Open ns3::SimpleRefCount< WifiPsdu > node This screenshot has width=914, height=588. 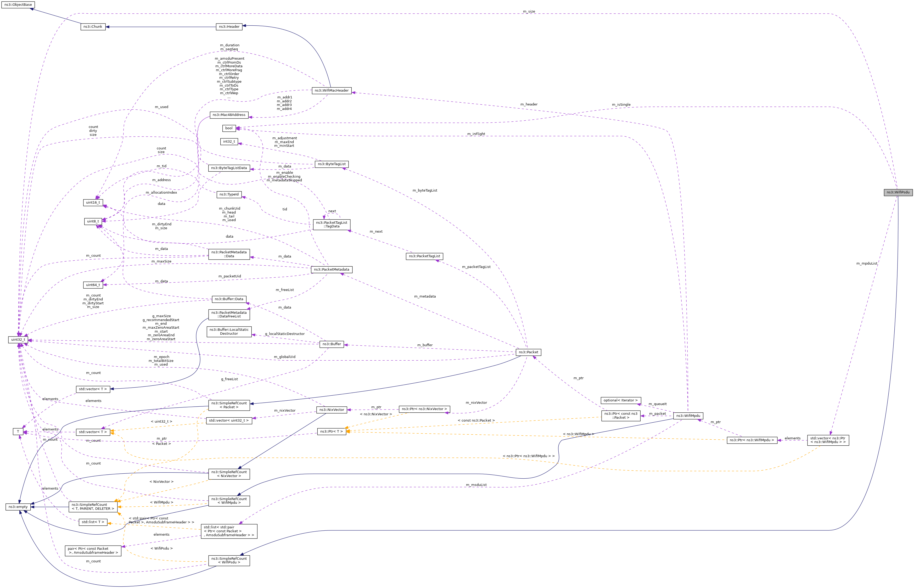[229, 561]
